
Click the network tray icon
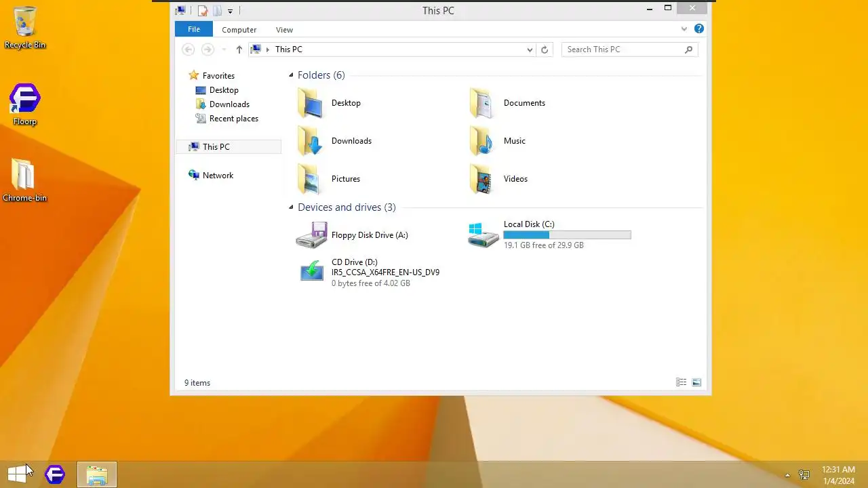(804, 475)
